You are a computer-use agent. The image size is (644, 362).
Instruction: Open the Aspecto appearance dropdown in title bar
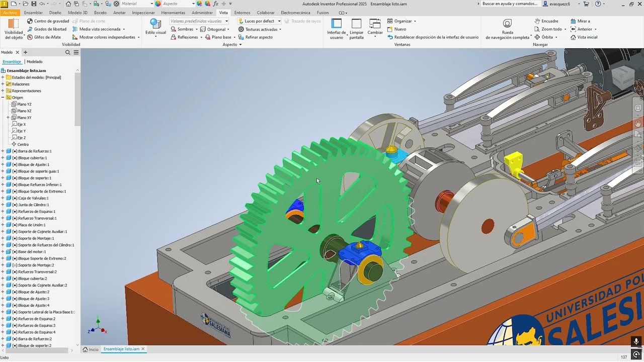tap(193, 4)
